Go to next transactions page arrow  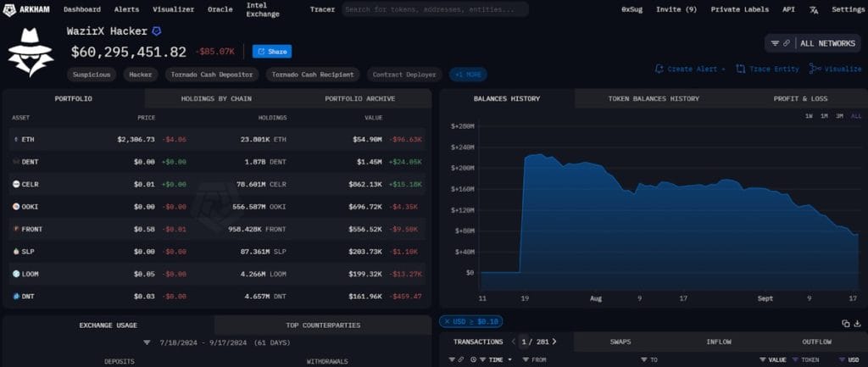pyautogui.click(x=554, y=342)
